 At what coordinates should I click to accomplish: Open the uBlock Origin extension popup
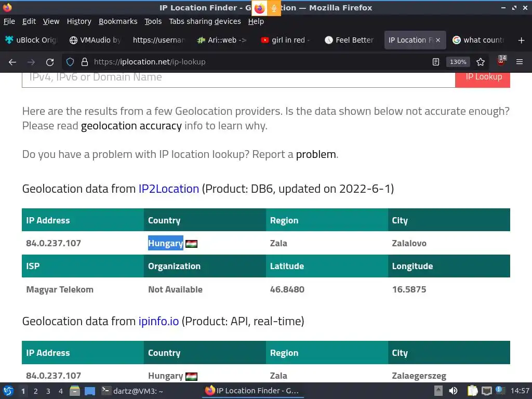point(501,60)
